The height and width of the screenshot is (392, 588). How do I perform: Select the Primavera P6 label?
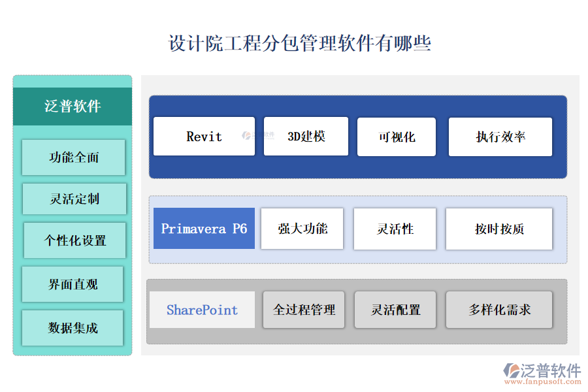pyautogui.click(x=204, y=229)
